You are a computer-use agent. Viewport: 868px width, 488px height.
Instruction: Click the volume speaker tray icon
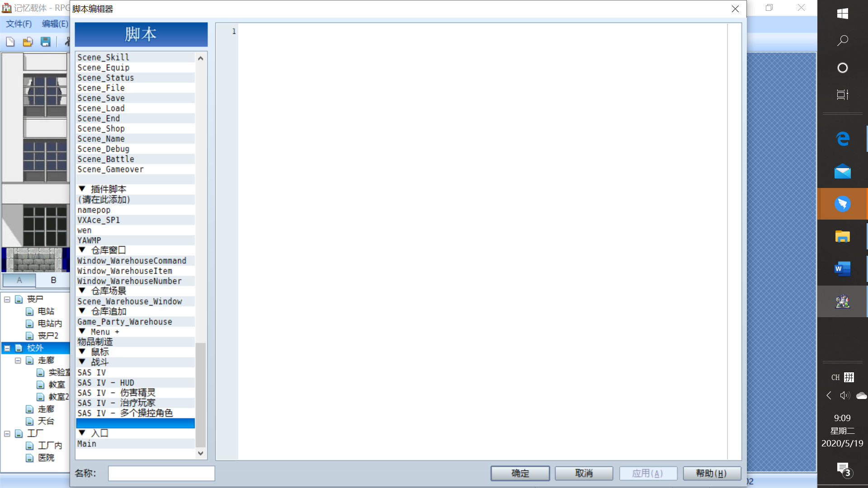tap(844, 396)
